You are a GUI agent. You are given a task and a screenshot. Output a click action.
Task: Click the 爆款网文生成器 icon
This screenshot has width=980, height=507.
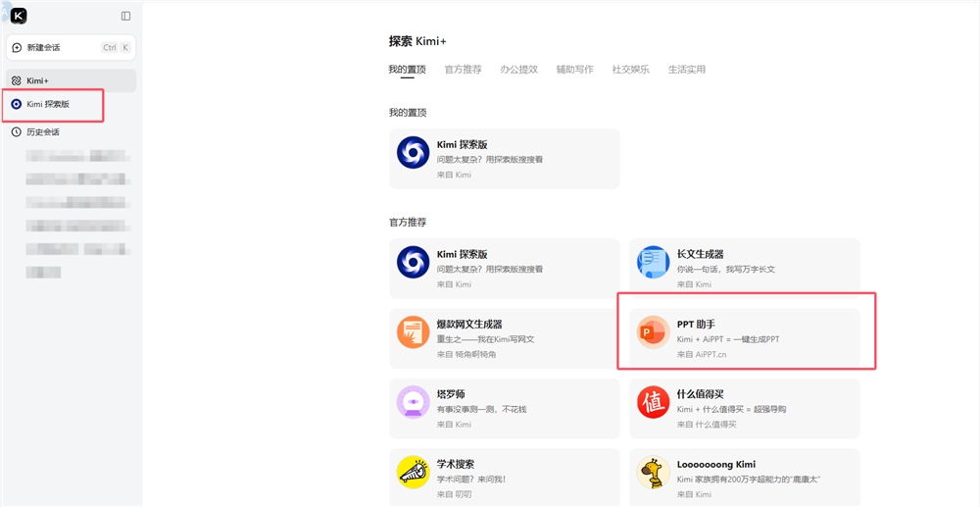(414, 332)
